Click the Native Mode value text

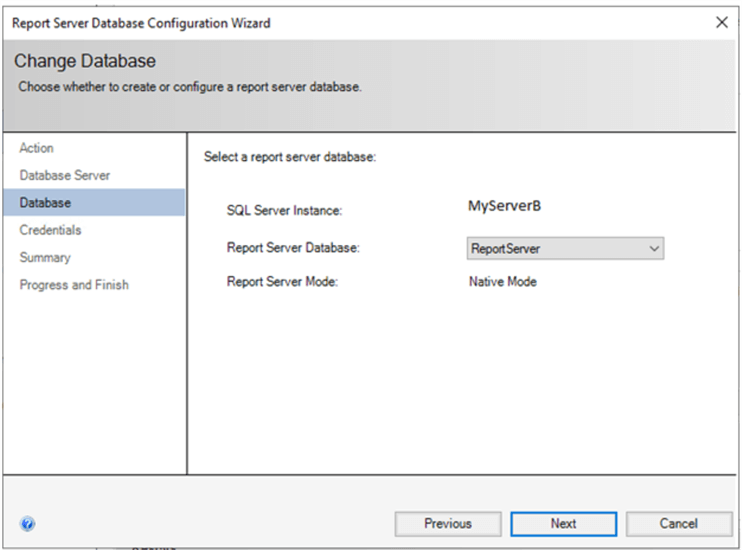pos(502,282)
